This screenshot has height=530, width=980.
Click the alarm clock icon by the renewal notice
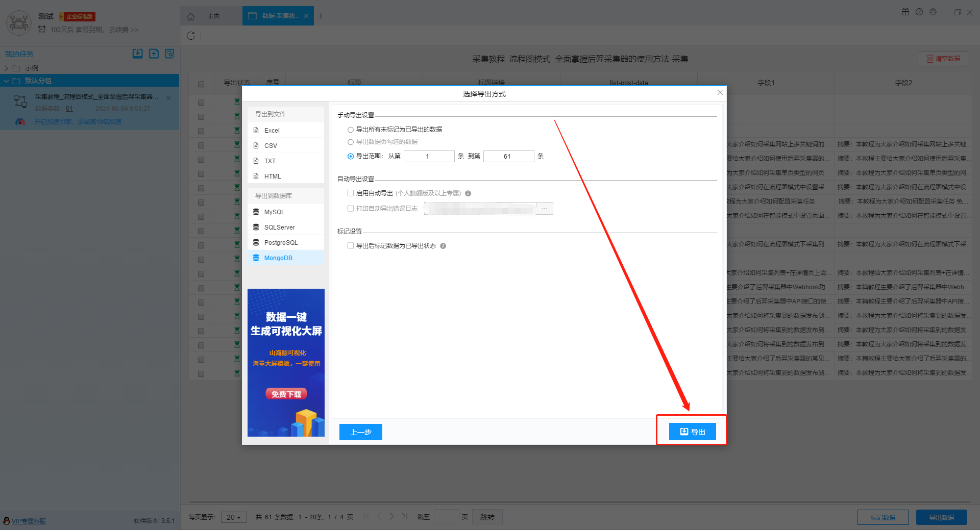(42, 29)
